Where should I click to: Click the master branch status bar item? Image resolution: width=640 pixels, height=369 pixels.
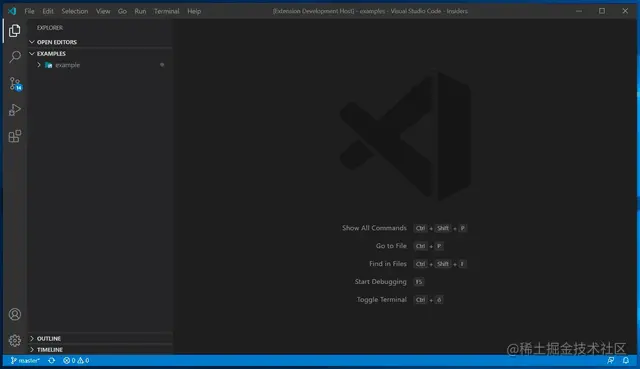click(x=25, y=360)
